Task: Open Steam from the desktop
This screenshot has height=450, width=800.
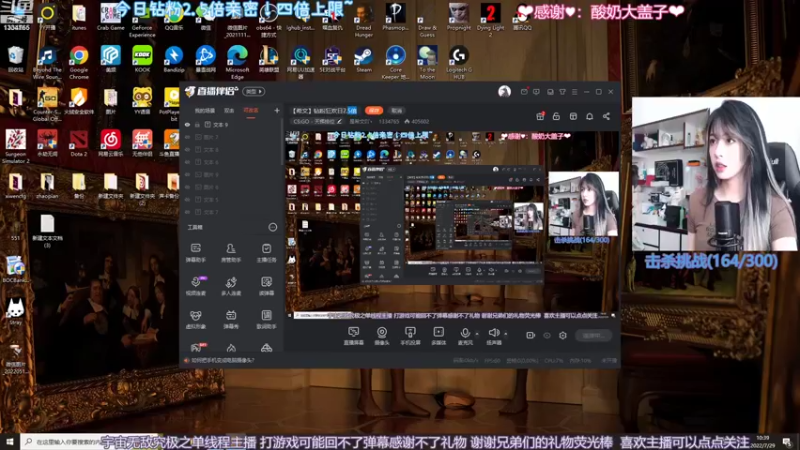Action: point(364,59)
